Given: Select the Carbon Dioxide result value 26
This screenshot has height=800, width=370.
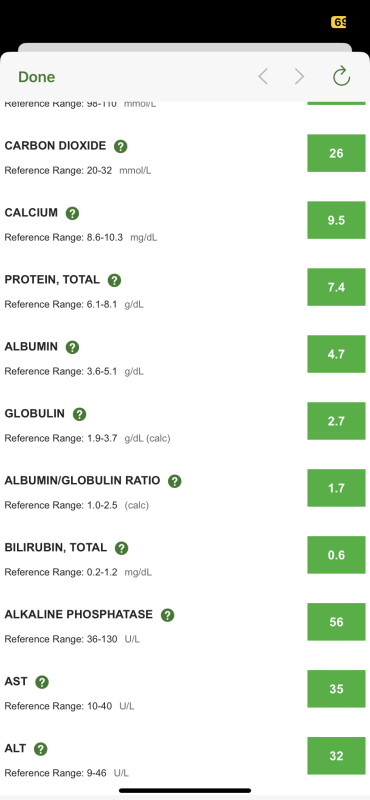Looking at the screenshot, I should 336,153.
